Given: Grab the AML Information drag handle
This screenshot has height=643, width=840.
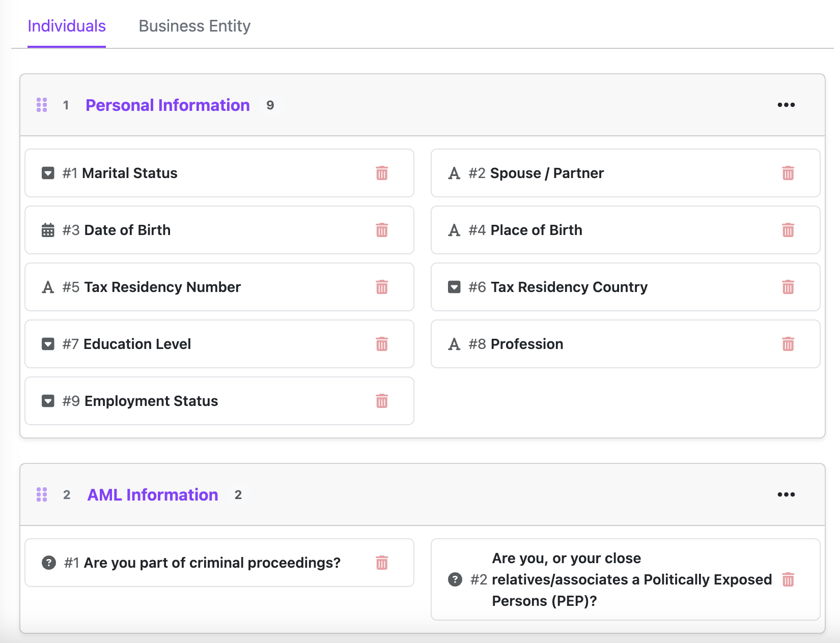Looking at the screenshot, I should coord(42,494).
